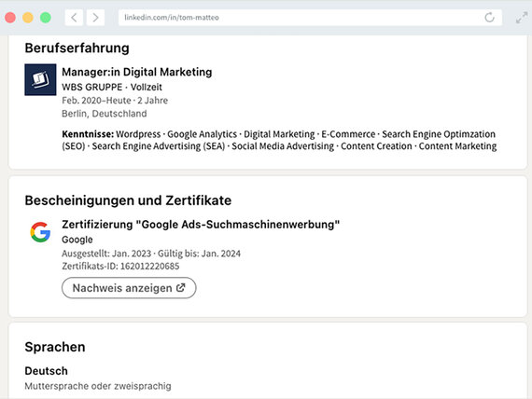Click the Berufserfahrung section heading
The width and height of the screenshot is (532, 399).
pyautogui.click(x=77, y=48)
